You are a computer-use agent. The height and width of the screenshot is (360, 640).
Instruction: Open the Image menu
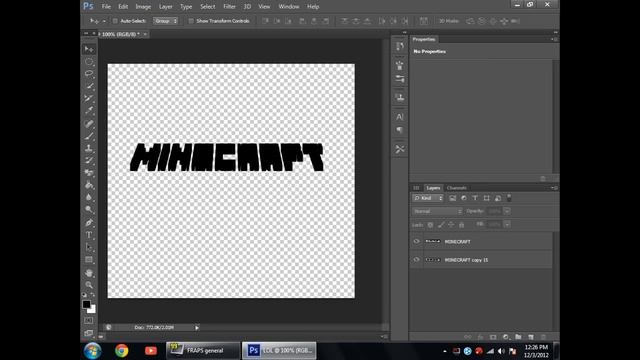[143, 7]
